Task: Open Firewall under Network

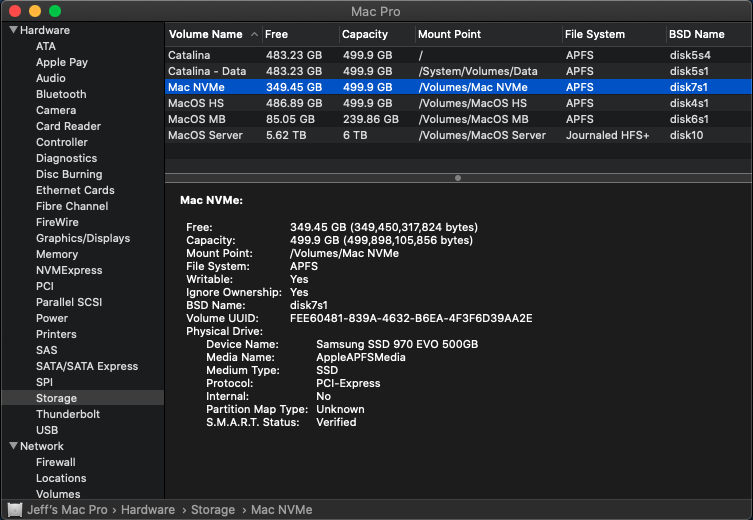Action: 56,462
